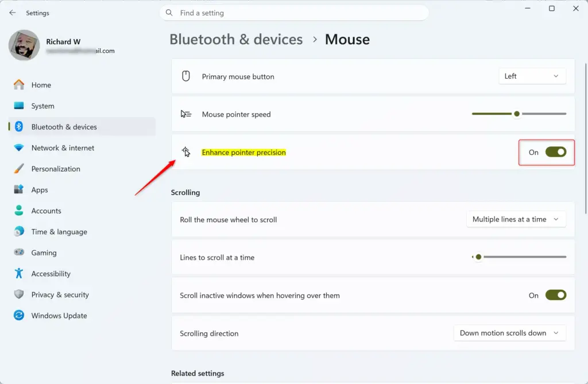Click the Scrolling section heading

click(185, 192)
